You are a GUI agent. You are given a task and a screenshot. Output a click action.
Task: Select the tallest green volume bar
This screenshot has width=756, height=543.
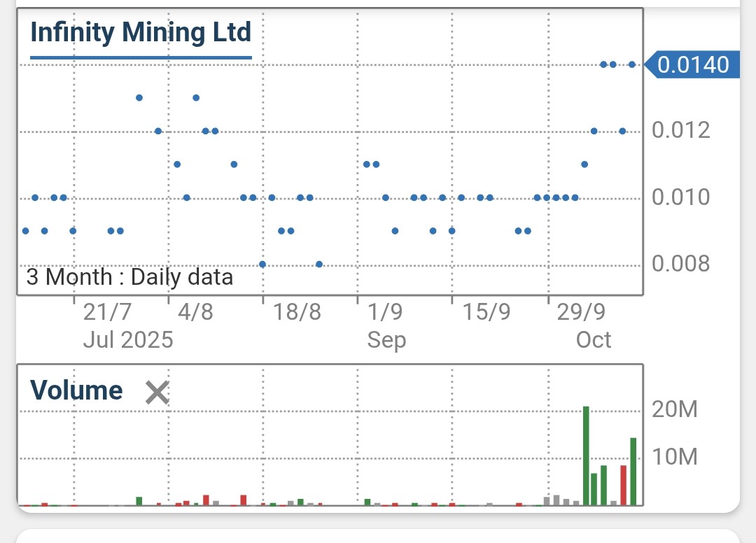[586, 455]
